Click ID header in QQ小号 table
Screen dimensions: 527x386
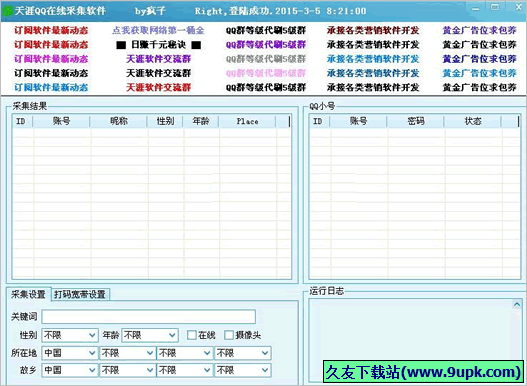(x=319, y=121)
